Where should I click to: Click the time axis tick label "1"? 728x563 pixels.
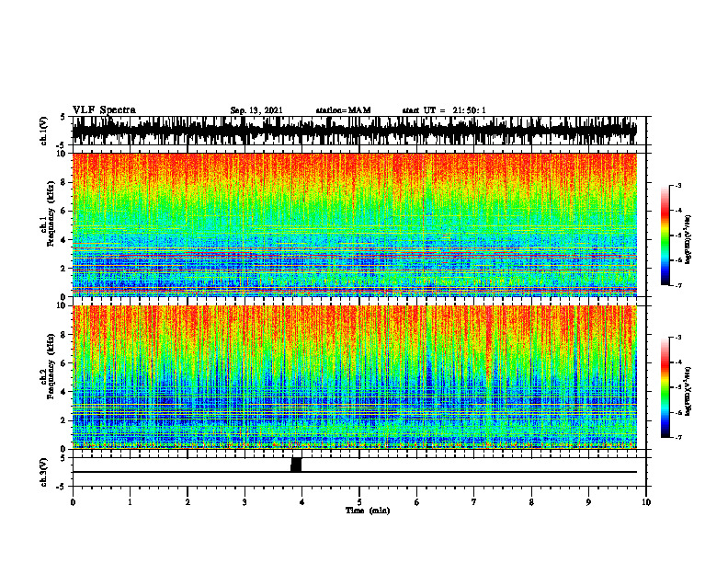[x=130, y=502]
